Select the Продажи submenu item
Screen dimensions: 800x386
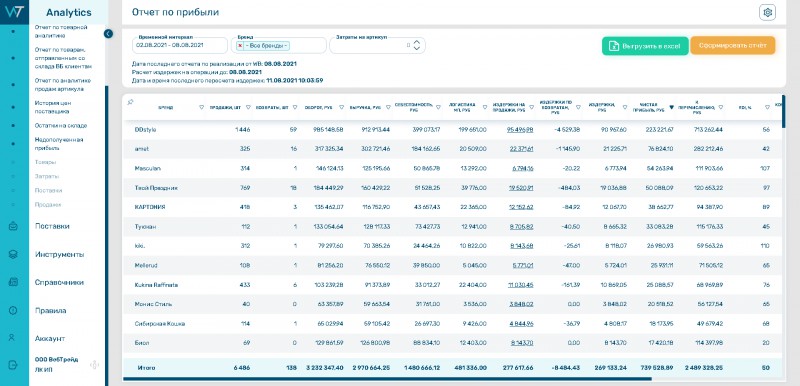(47, 204)
